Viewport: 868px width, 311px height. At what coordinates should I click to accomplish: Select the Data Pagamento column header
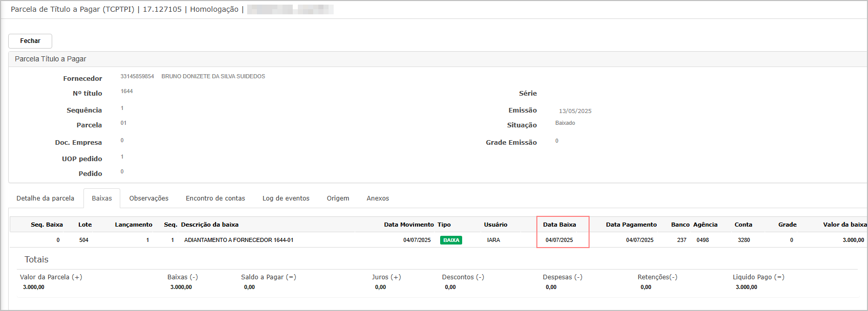tap(631, 225)
